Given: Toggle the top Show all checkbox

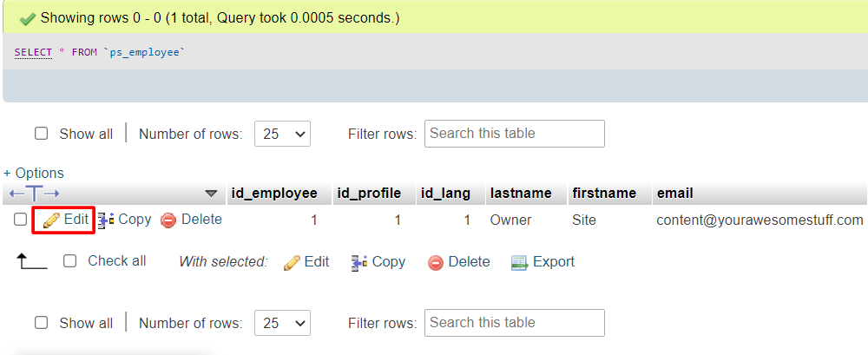Looking at the screenshot, I should click(x=41, y=134).
